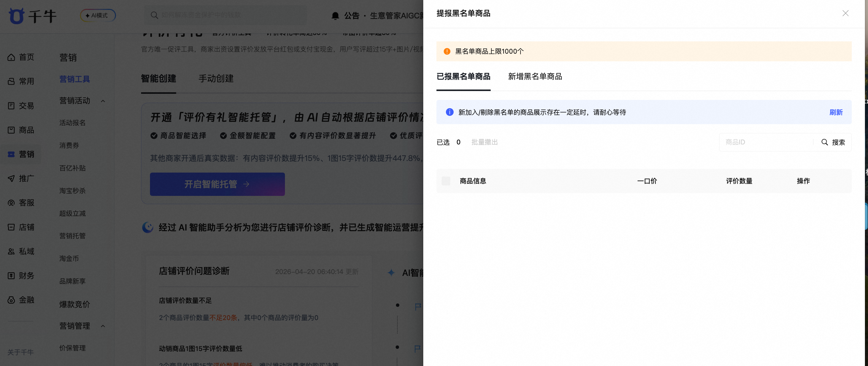Open 淘金币 menu item

click(69, 259)
